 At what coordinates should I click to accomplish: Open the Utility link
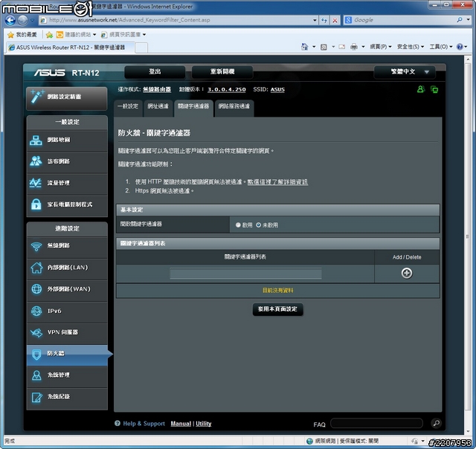click(x=203, y=424)
